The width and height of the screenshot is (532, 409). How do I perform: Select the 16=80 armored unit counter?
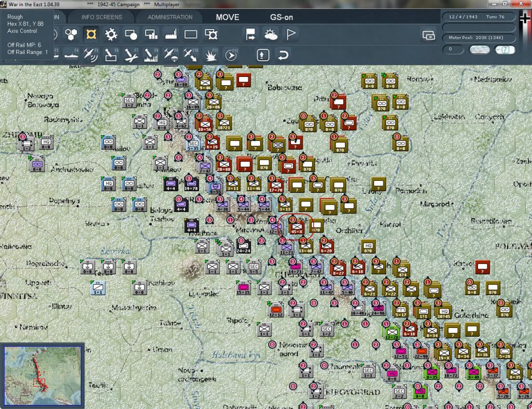(x=181, y=80)
